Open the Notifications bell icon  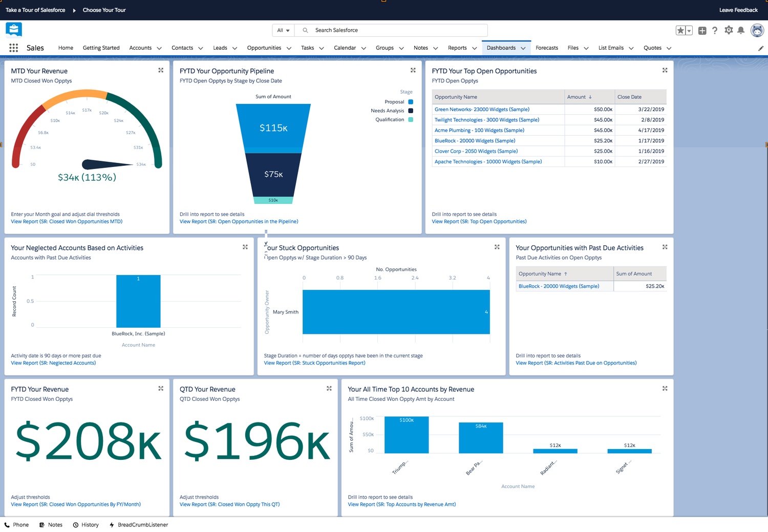click(741, 30)
